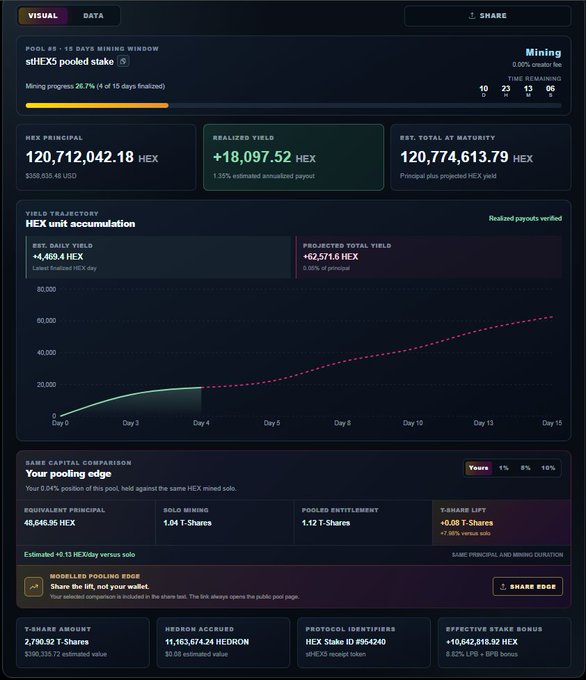Click the 'Mining progress 26.7%' text
Screen dimensions: 586x680
pyautogui.click(x=60, y=86)
